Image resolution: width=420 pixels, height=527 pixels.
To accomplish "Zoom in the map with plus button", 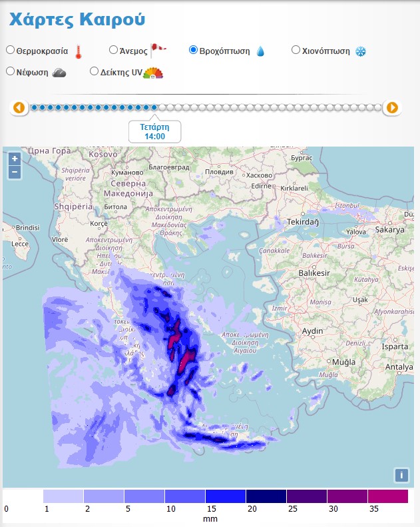I will pos(15,159).
